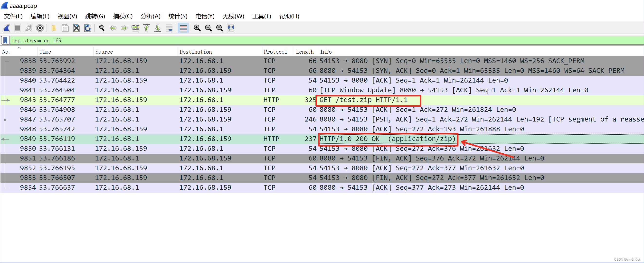
Task: Select packet 9849 HTTP 200 OK row
Action: point(322,139)
